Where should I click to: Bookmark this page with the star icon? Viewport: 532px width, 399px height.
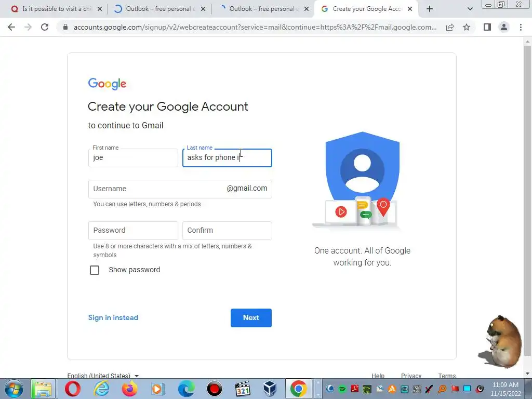tap(467, 27)
